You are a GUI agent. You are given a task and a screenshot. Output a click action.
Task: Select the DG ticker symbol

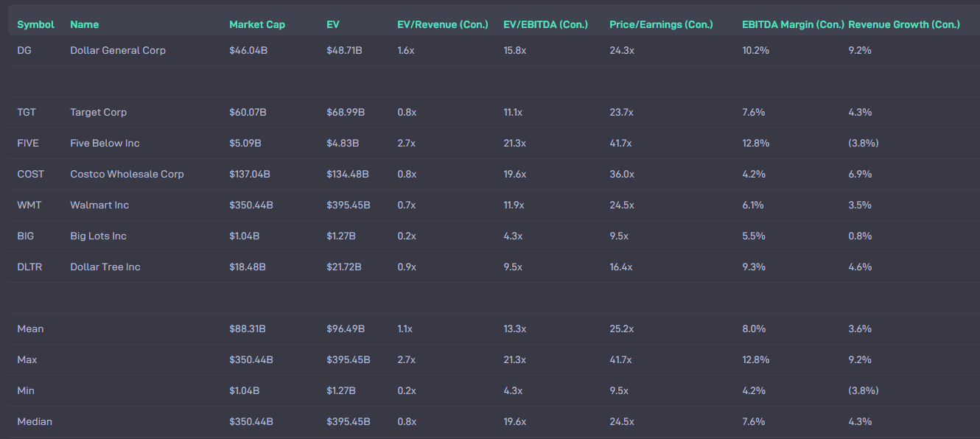point(25,50)
